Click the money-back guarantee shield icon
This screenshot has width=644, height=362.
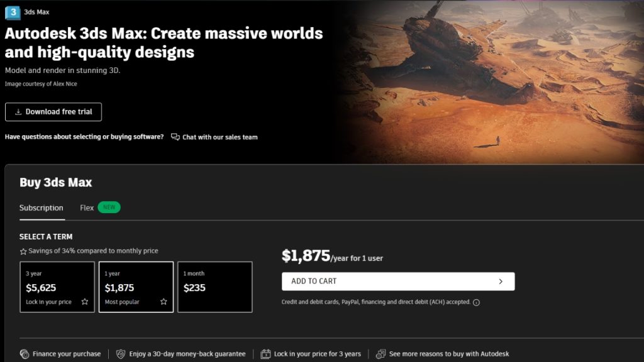[x=121, y=354]
